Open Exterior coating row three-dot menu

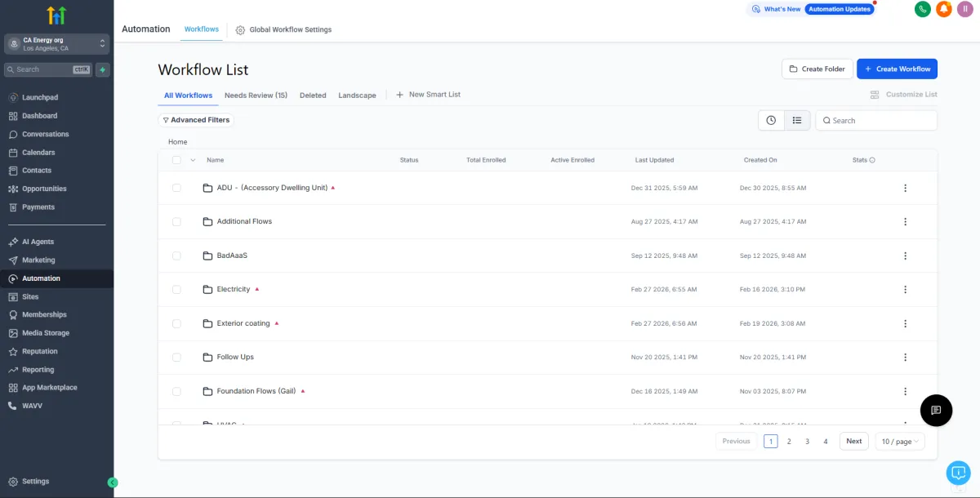point(905,323)
